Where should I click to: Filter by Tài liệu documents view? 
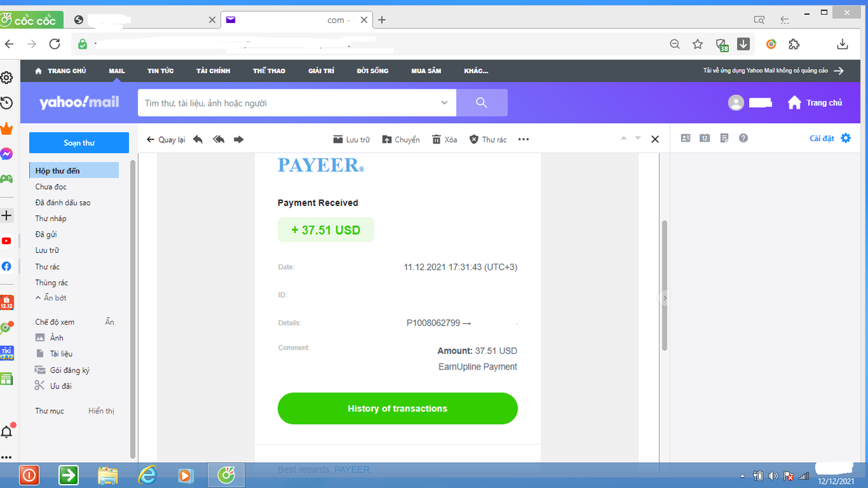(x=54, y=354)
